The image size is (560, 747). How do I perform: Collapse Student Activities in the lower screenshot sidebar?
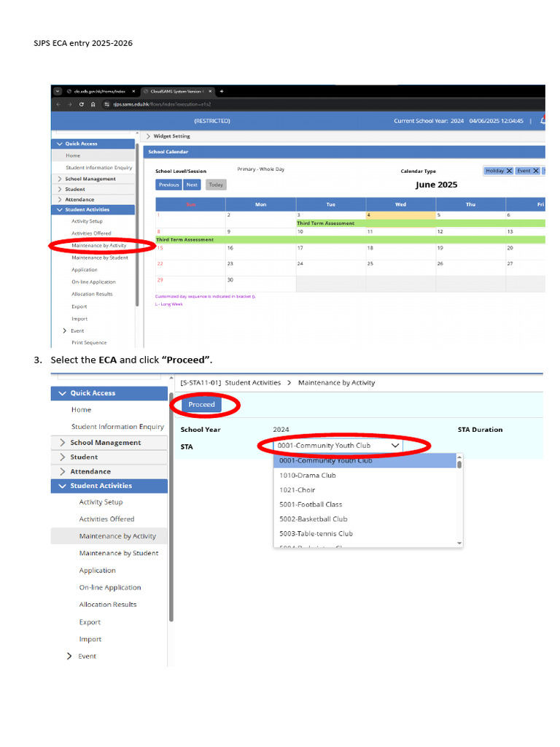(109, 485)
